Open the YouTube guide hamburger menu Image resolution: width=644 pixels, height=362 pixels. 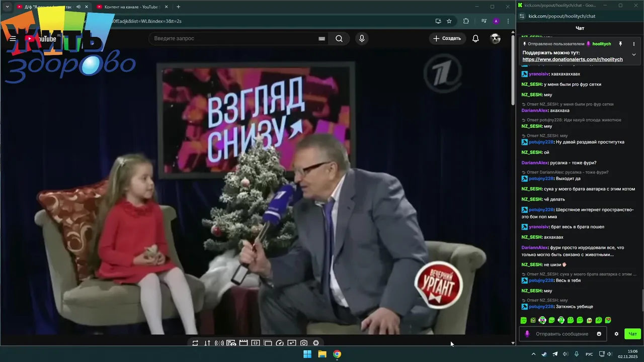pyautogui.click(x=13, y=39)
